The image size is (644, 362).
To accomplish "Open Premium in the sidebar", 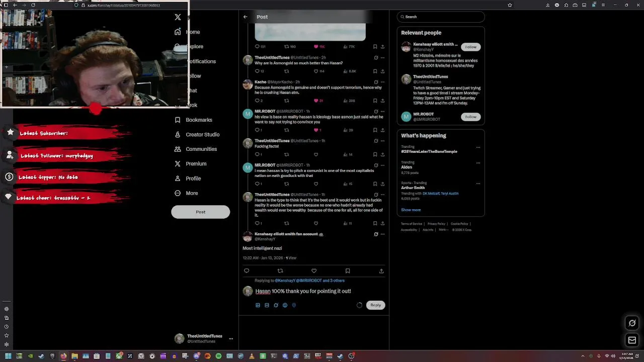I will [190, 163].
